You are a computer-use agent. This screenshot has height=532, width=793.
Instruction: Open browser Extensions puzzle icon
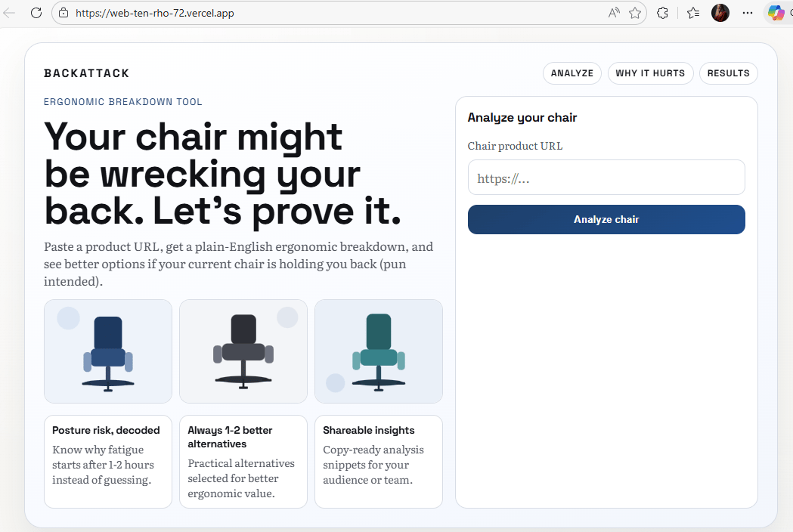662,13
